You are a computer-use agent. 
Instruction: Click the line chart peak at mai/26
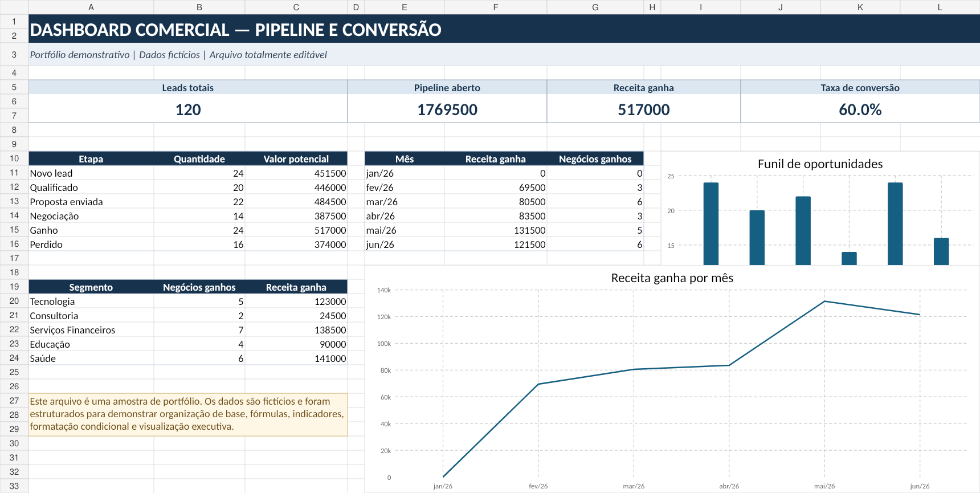(824, 301)
